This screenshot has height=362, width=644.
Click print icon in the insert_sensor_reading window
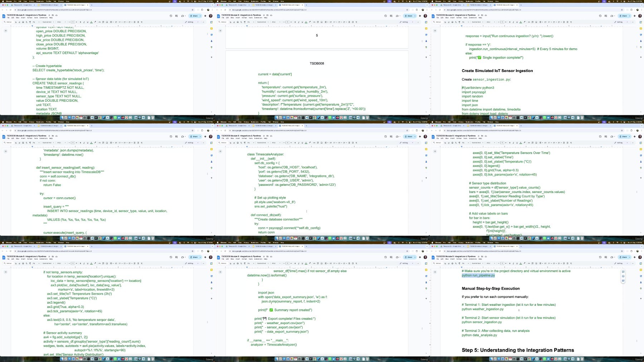pyautogui.click(x=23, y=143)
